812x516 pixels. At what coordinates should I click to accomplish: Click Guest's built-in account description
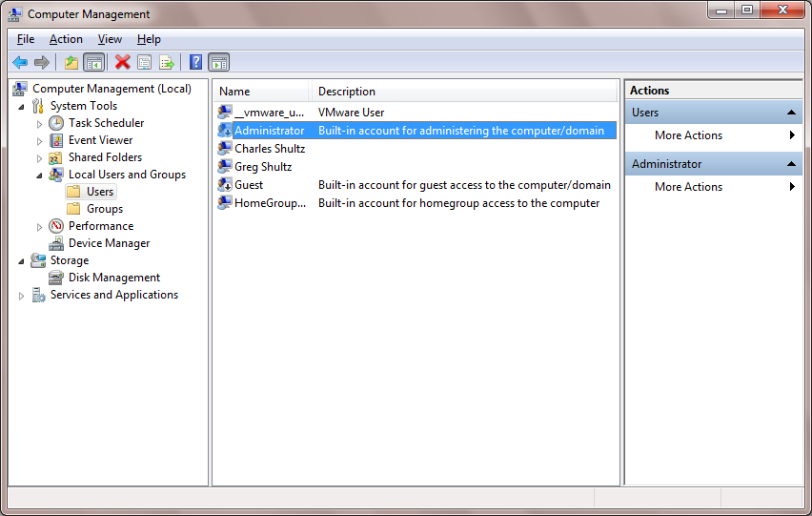[x=464, y=185]
